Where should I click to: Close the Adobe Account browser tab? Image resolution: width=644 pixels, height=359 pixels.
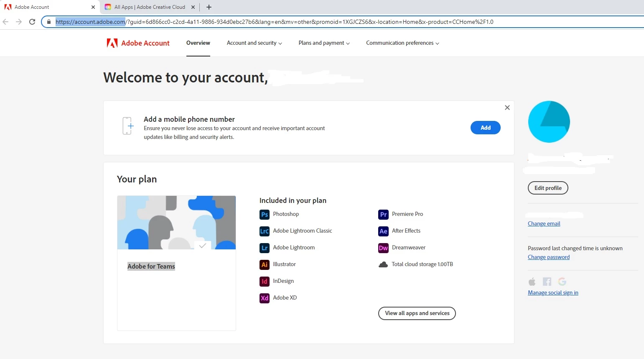(x=93, y=7)
